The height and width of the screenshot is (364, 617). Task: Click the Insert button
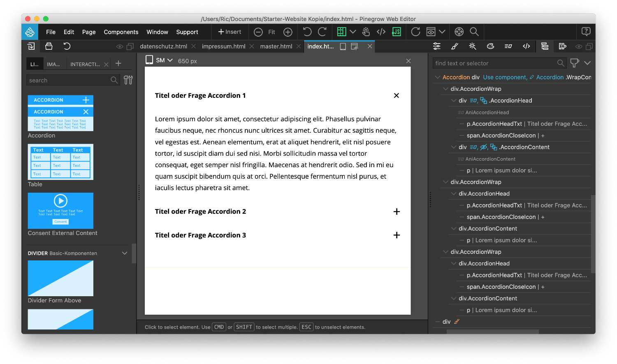(230, 32)
